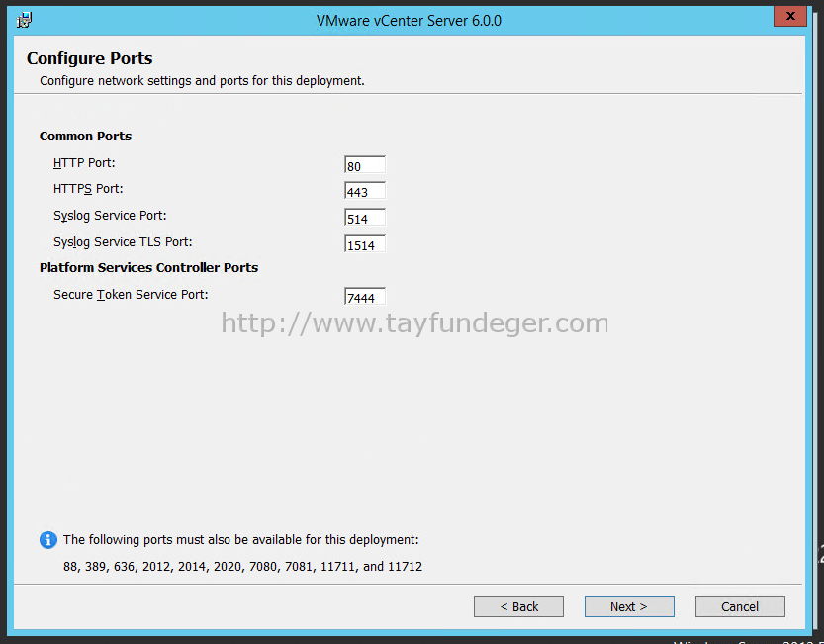The height and width of the screenshot is (644, 824).
Task: Click the Syslog Service Port label
Action: [110, 216]
